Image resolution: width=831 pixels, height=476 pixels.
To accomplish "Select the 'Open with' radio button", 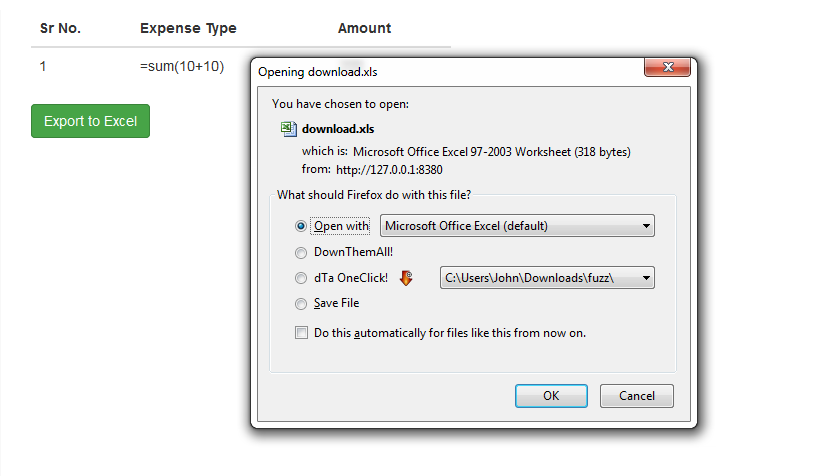I will pyautogui.click(x=301, y=226).
